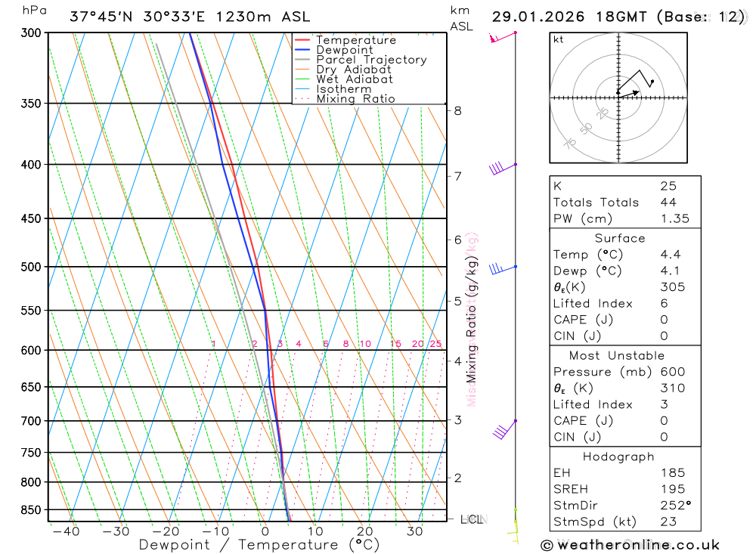Click the 350 hPa pressure label

point(31,104)
